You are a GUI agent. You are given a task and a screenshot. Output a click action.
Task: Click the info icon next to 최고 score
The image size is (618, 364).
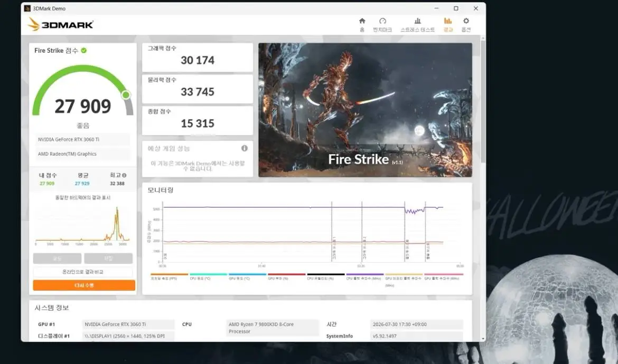[x=124, y=176]
